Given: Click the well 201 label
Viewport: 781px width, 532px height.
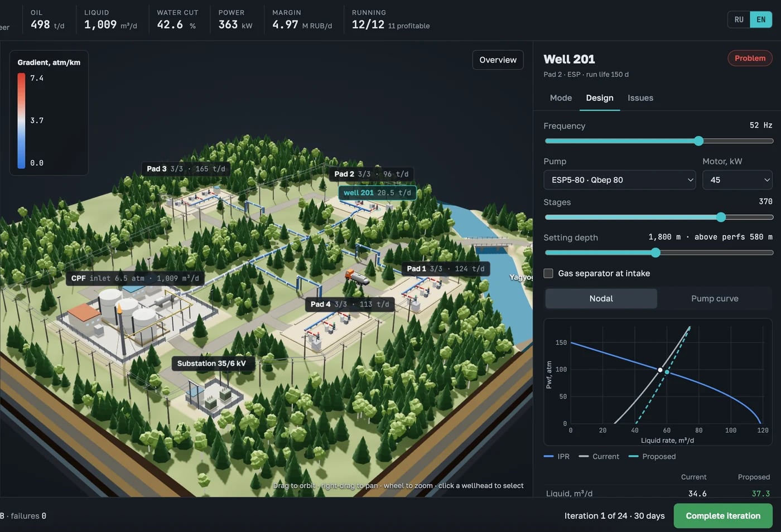Looking at the screenshot, I should tap(377, 193).
